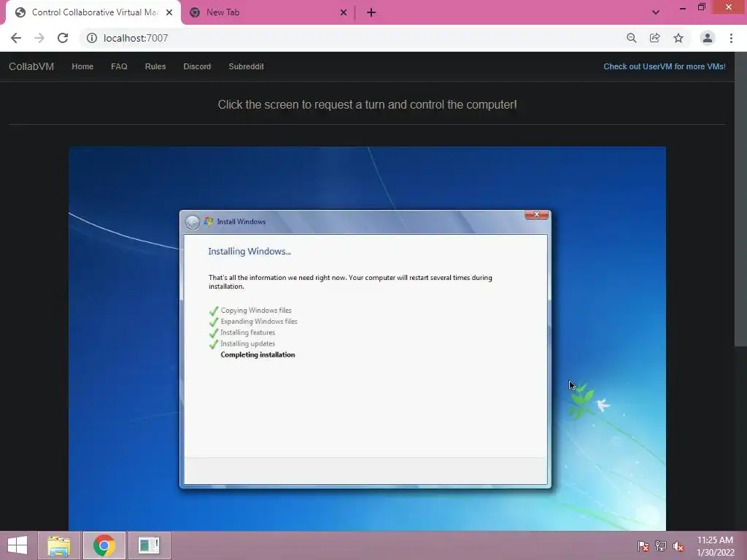Reload the localhost:7007 page
The image size is (747, 560).
coord(63,38)
